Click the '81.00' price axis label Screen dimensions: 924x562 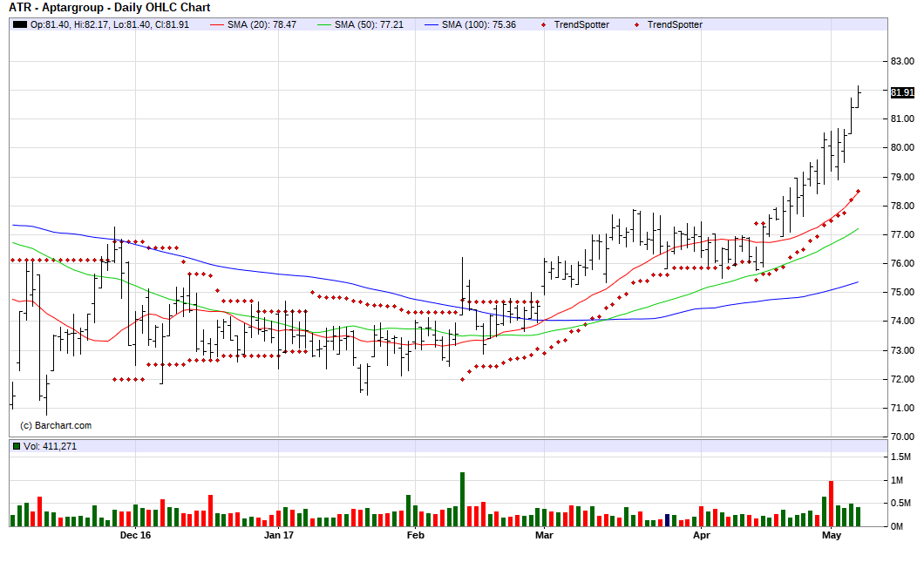tap(902, 119)
